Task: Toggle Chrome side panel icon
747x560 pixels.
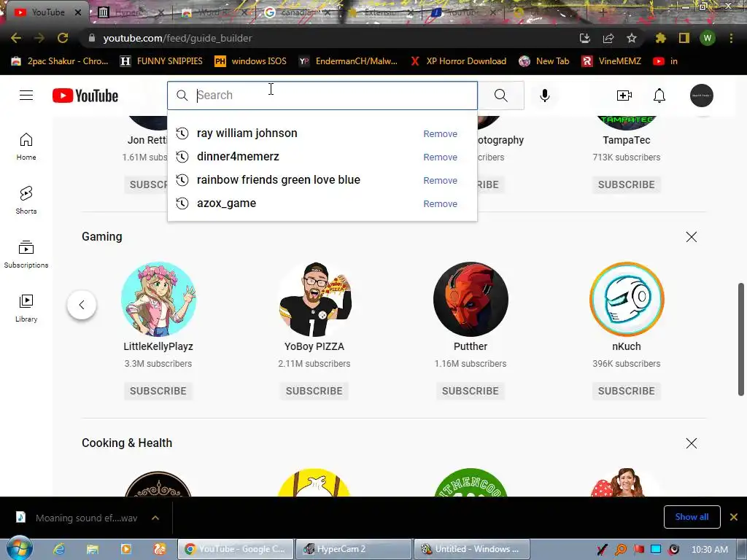Action: (x=684, y=38)
